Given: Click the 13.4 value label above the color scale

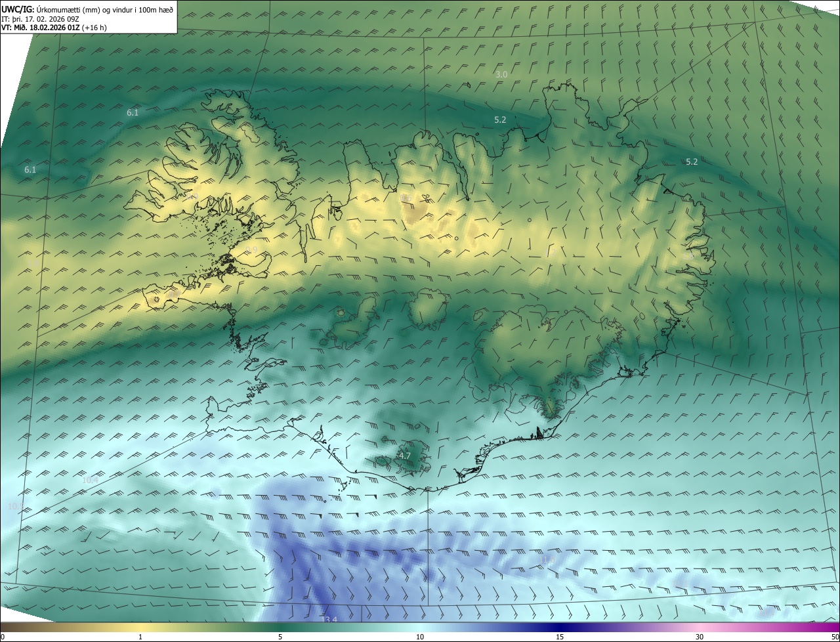Looking at the screenshot, I should click(329, 620).
